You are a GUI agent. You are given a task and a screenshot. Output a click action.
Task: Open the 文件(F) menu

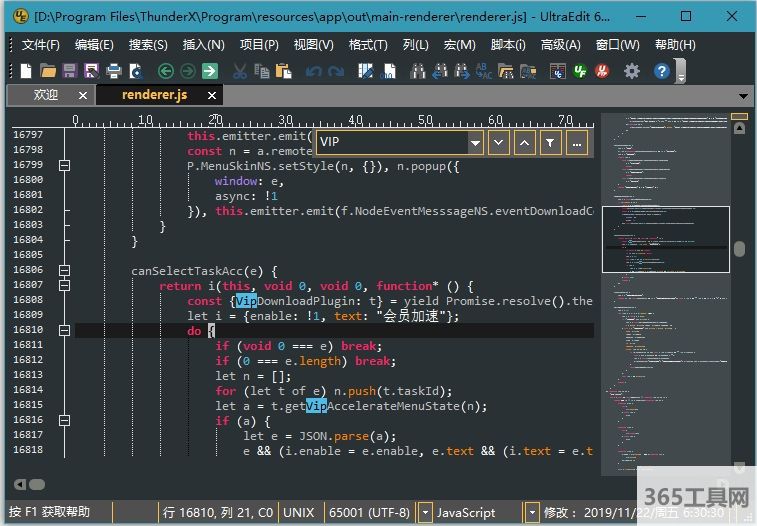(41, 45)
